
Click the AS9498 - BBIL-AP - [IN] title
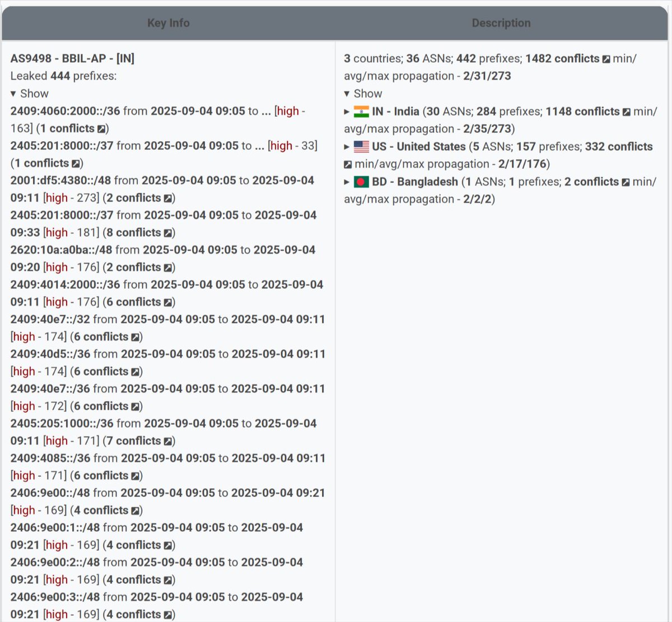[x=72, y=58]
